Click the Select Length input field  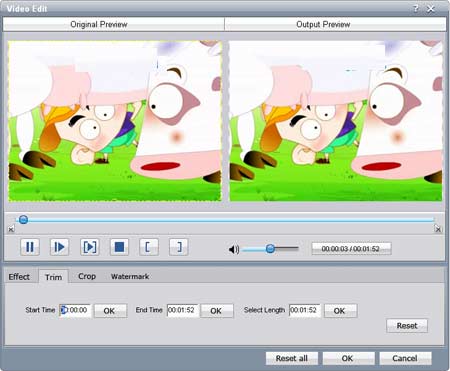coord(305,310)
